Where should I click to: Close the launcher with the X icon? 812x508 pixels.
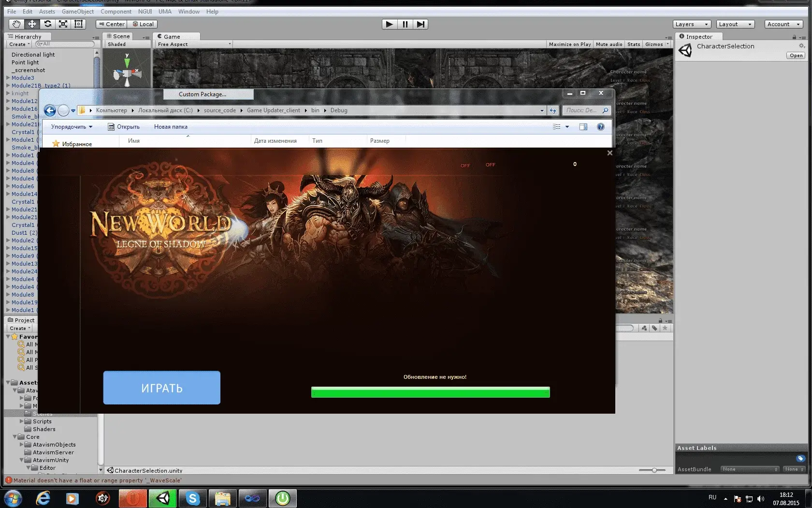[609, 153]
